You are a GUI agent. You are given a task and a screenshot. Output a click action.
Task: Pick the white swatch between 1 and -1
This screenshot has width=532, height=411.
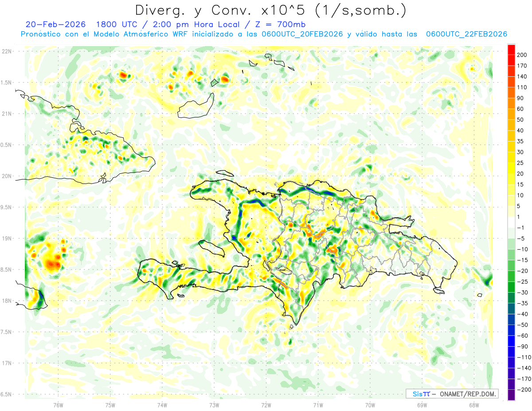511,223
